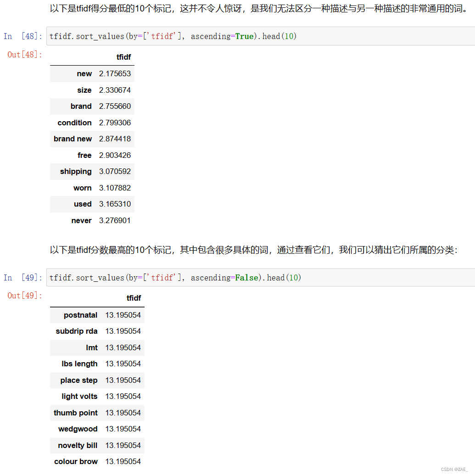Viewport: 475px width, 476px height.
Task: Click the tfidf header in first table
Action: (x=123, y=57)
